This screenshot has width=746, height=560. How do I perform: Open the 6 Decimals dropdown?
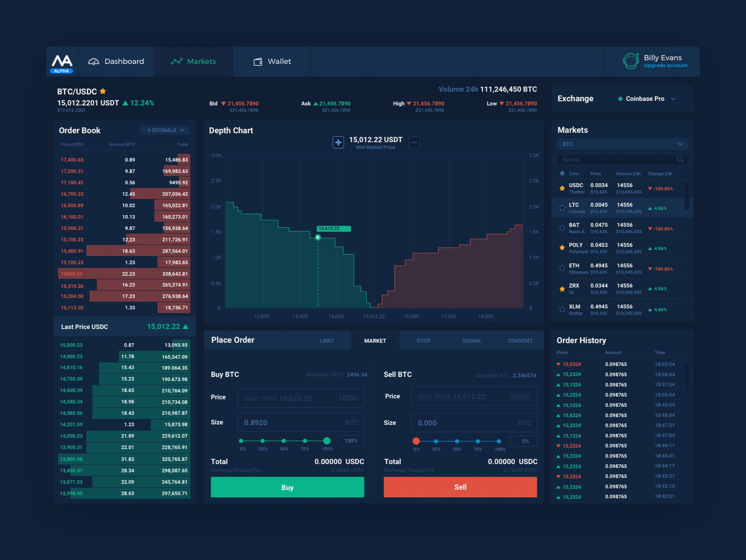[165, 130]
